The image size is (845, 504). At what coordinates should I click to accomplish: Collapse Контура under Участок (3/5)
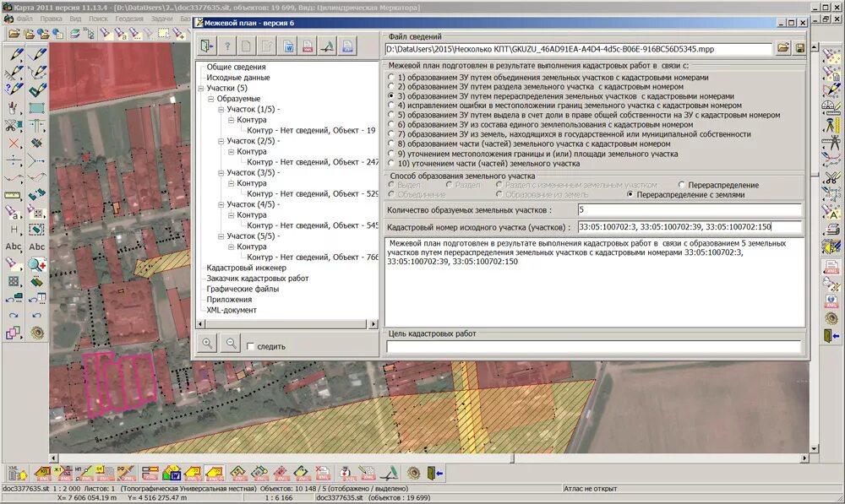pos(232,183)
